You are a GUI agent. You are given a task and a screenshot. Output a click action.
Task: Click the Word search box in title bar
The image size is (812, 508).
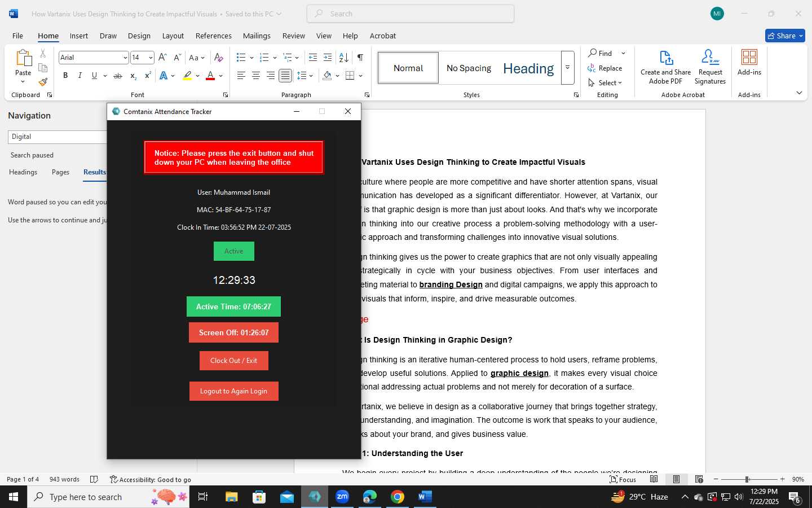coord(411,14)
